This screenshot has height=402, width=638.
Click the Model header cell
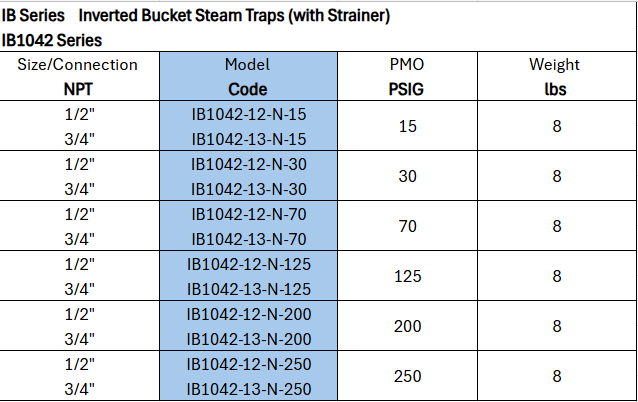tap(248, 65)
